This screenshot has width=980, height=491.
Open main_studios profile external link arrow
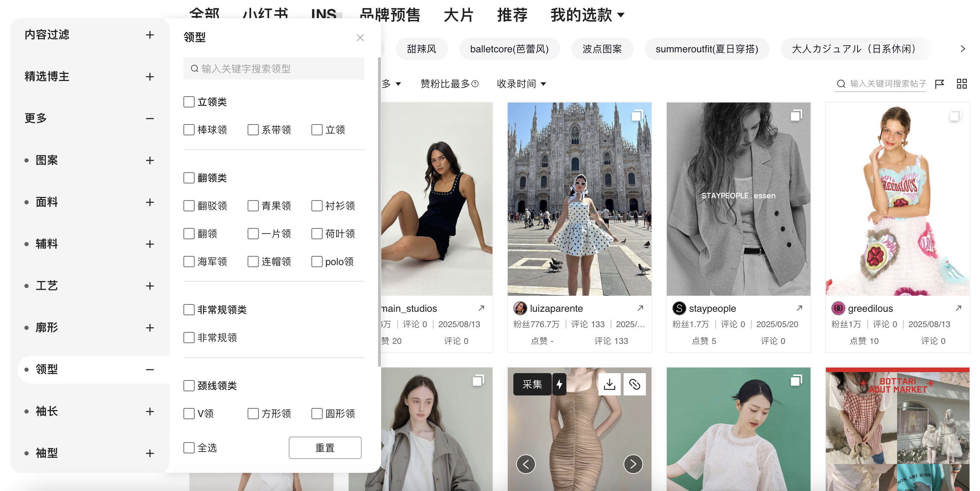point(481,308)
